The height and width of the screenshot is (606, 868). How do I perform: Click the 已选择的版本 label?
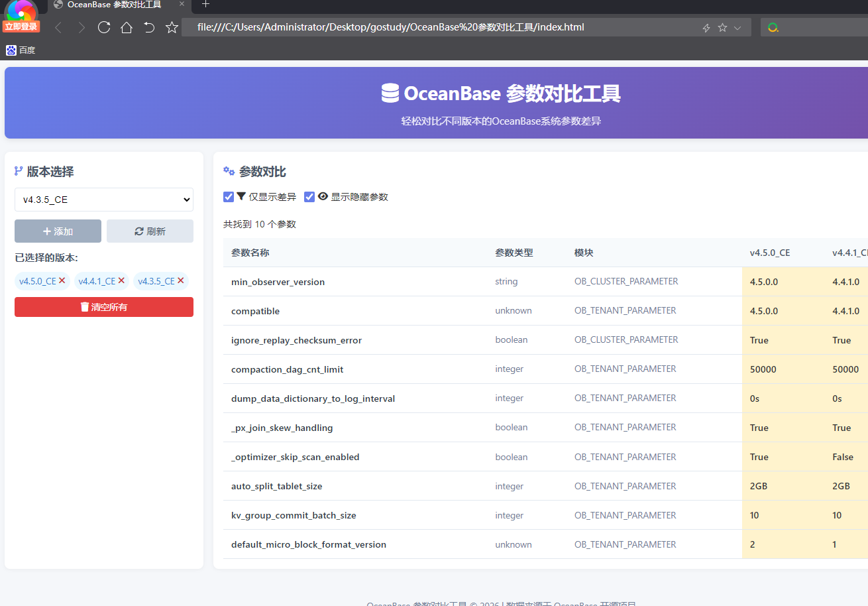point(46,258)
